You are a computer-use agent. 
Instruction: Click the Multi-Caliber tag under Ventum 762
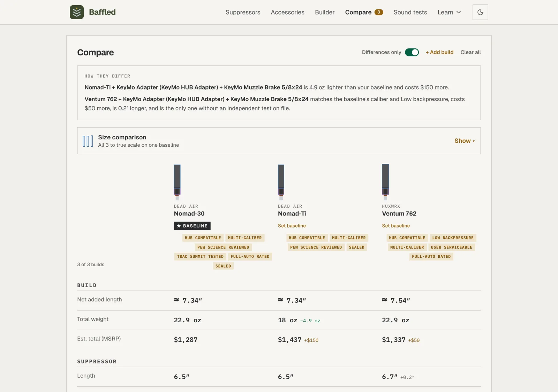coord(407,247)
